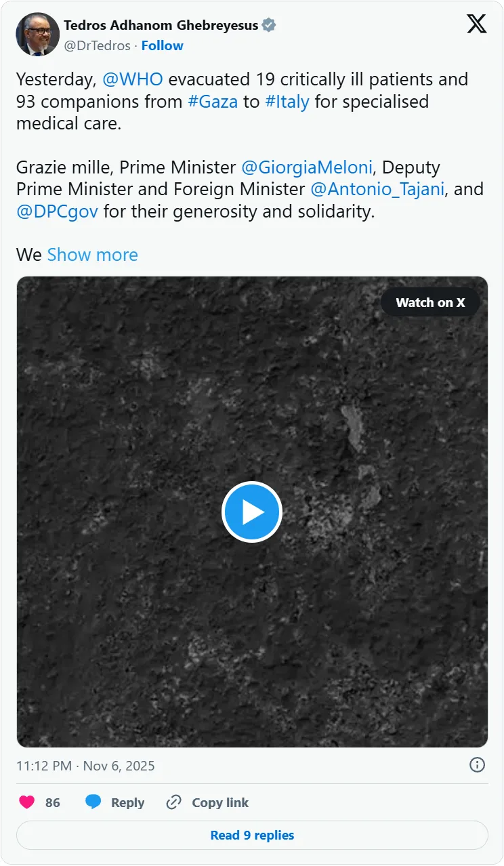
Task: Click the heart like icon
Action: coord(27,802)
